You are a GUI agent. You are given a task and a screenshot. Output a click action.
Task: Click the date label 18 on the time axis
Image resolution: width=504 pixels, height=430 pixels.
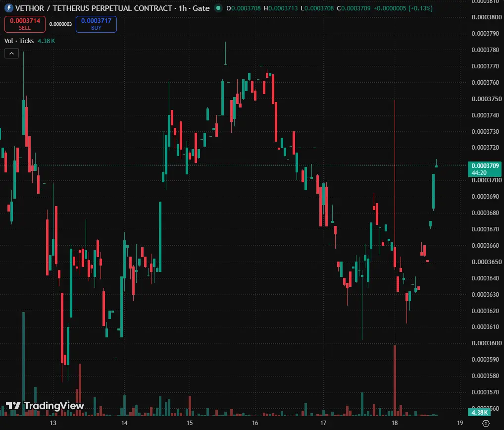tap(395, 423)
